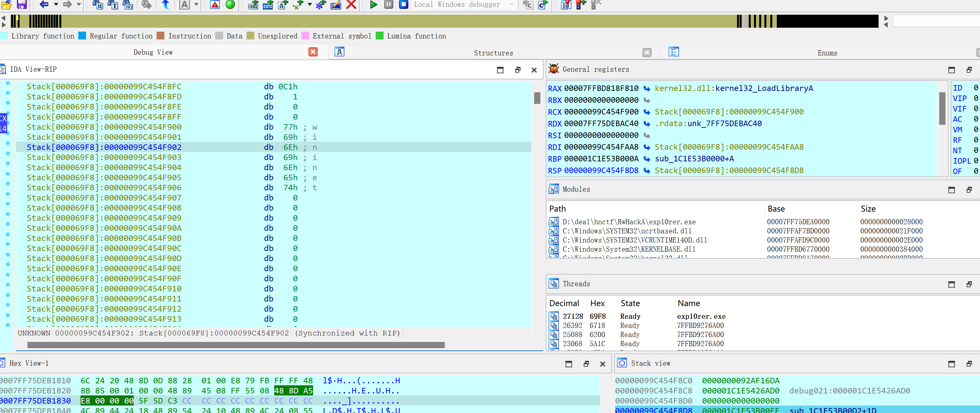Click the red warning triangle icon
Image resolution: width=980 pixels, height=413 pixels.
coord(215,4)
